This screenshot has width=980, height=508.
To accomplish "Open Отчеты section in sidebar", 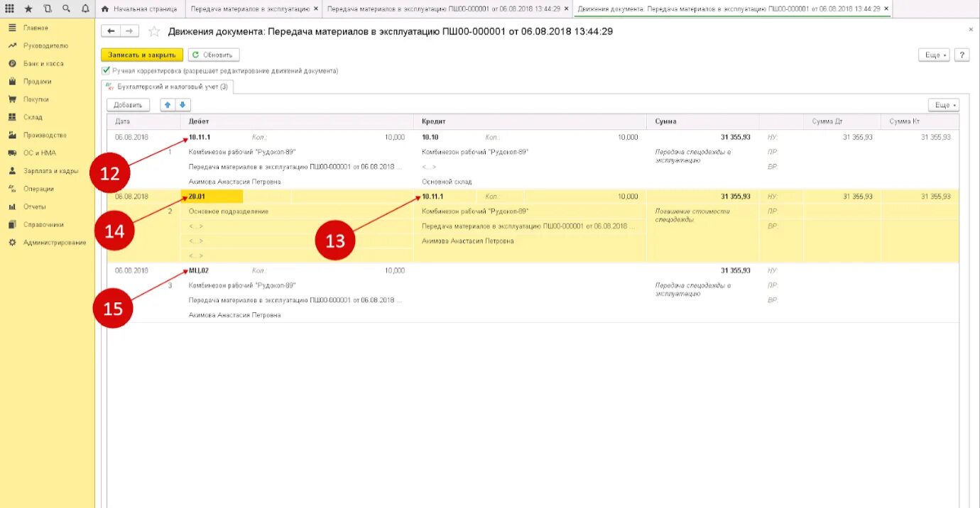I will pyautogui.click(x=35, y=206).
